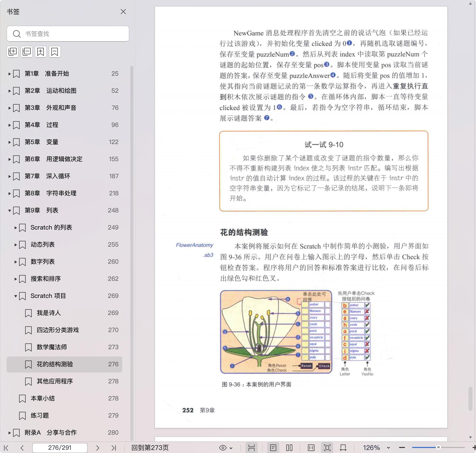Open the 126% zoom level dropdown
The height and width of the screenshot is (453, 476).
click(x=388, y=448)
